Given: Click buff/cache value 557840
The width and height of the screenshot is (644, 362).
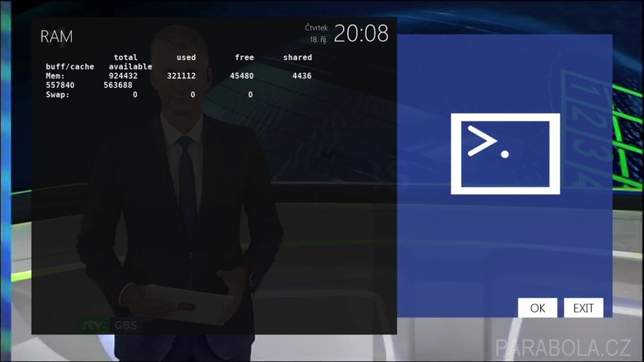Looking at the screenshot, I should 60,85.
